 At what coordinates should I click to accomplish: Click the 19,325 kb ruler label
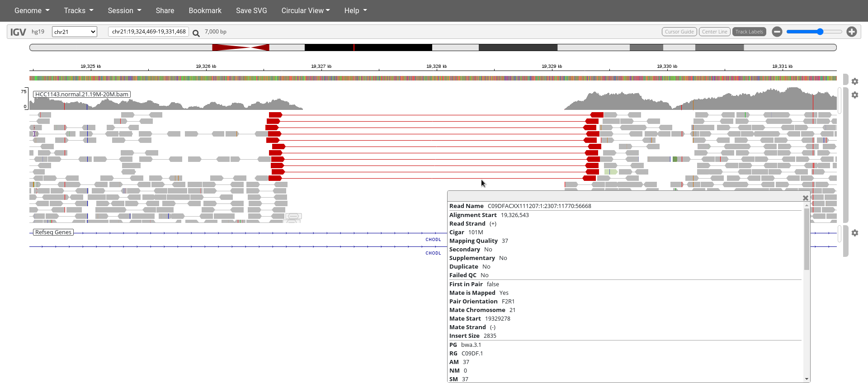coord(90,66)
